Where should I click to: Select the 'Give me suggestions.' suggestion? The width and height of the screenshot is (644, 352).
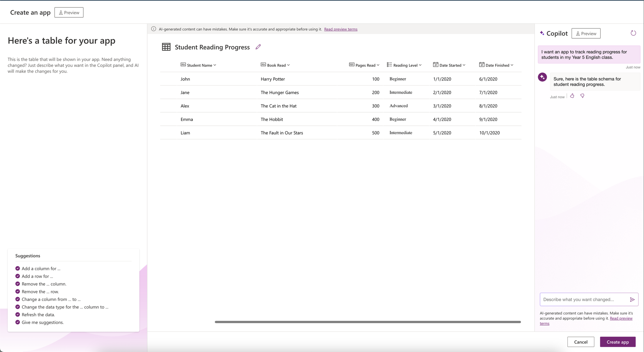43,323
